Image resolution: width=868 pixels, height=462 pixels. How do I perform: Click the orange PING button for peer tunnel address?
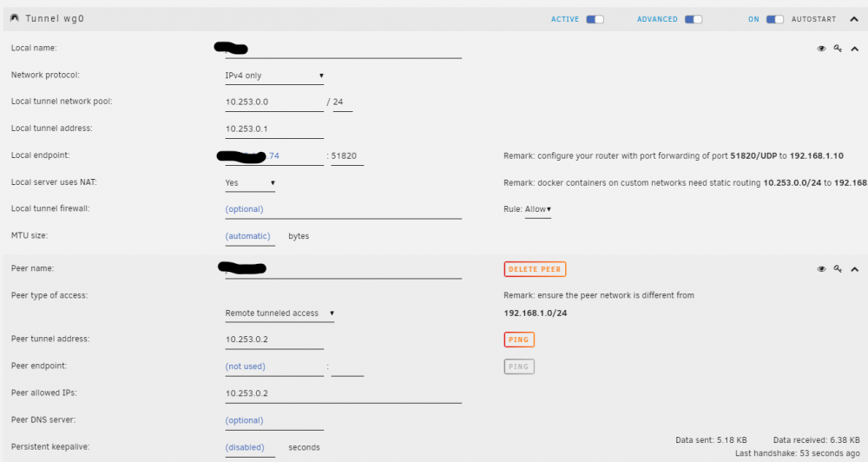click(519, 340)
